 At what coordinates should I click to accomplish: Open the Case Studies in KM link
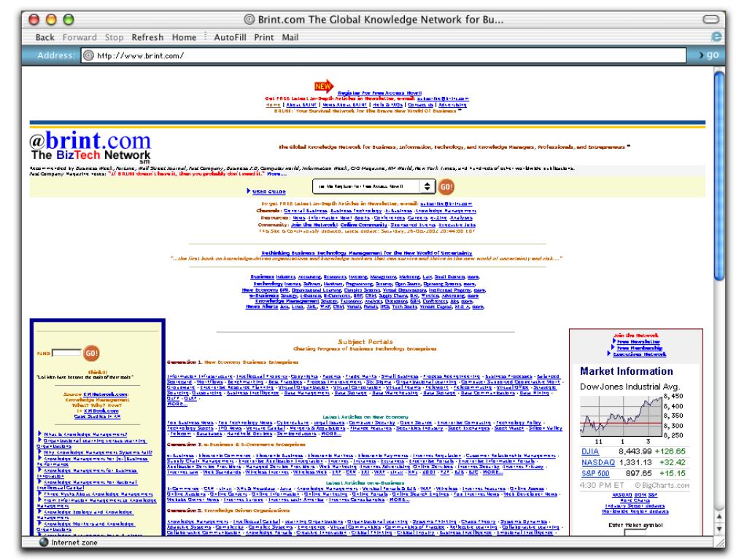(97, 416)
